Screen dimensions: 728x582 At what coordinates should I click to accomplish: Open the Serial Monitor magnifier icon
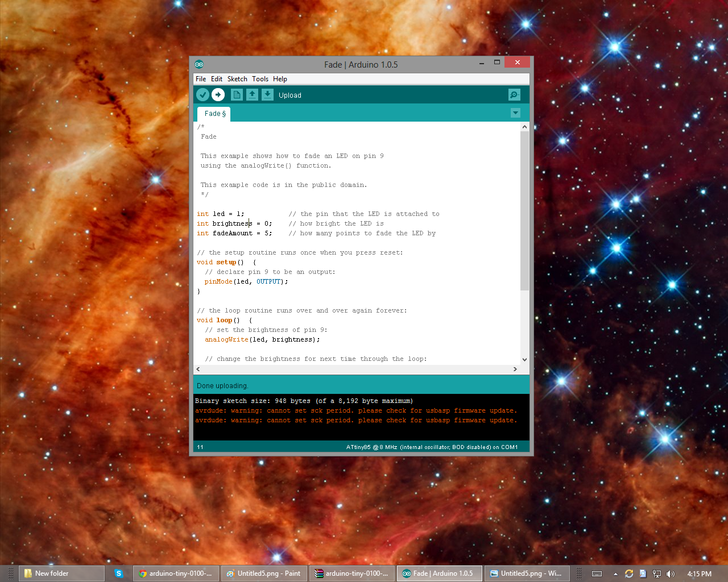[x=514, y=95]
